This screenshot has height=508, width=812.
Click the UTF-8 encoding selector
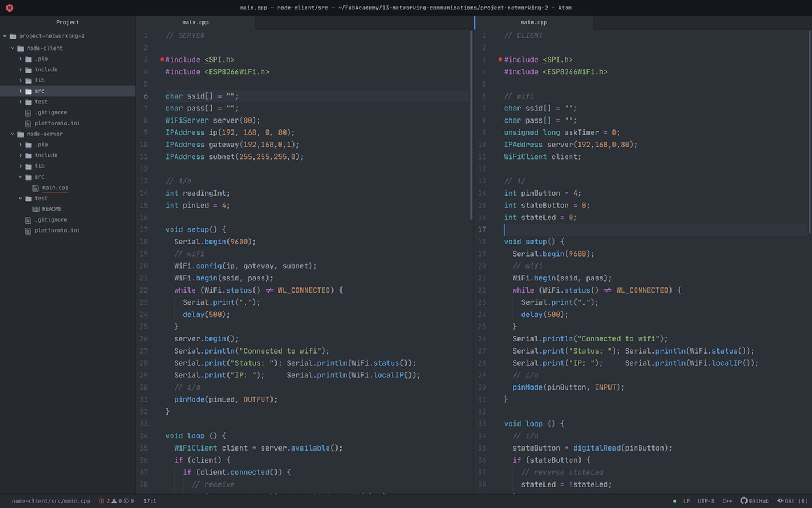tap(706, 501)
